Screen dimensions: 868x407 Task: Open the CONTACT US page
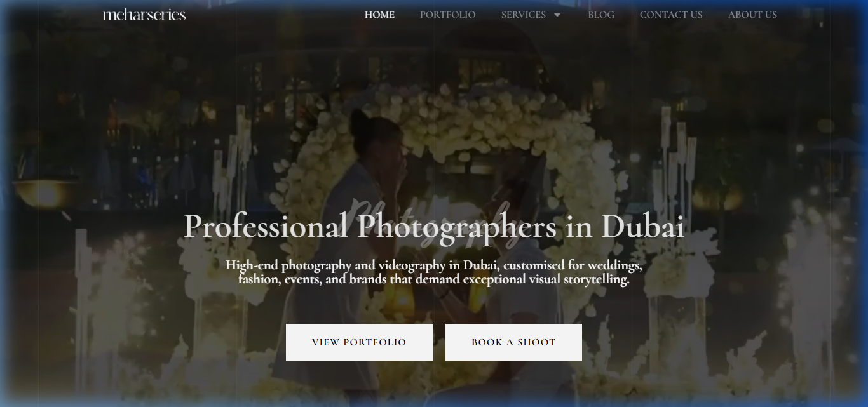671,15
